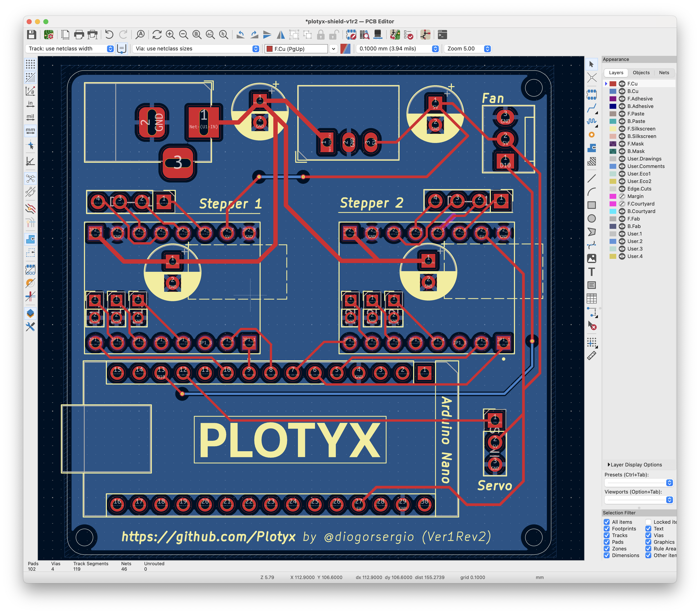The width and height of the screenshot is (700, 614).
Task: Toggle ratsnest display icon
Action: 30,179
